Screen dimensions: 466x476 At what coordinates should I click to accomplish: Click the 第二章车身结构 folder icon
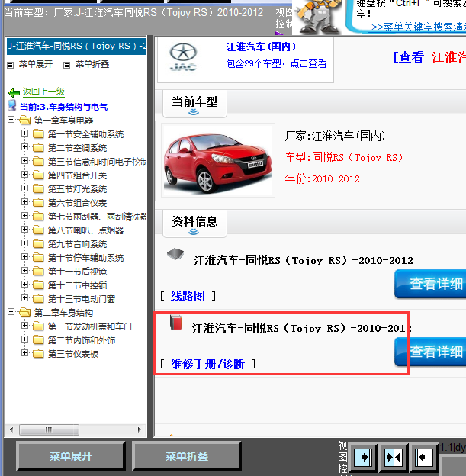pos(25,313)
